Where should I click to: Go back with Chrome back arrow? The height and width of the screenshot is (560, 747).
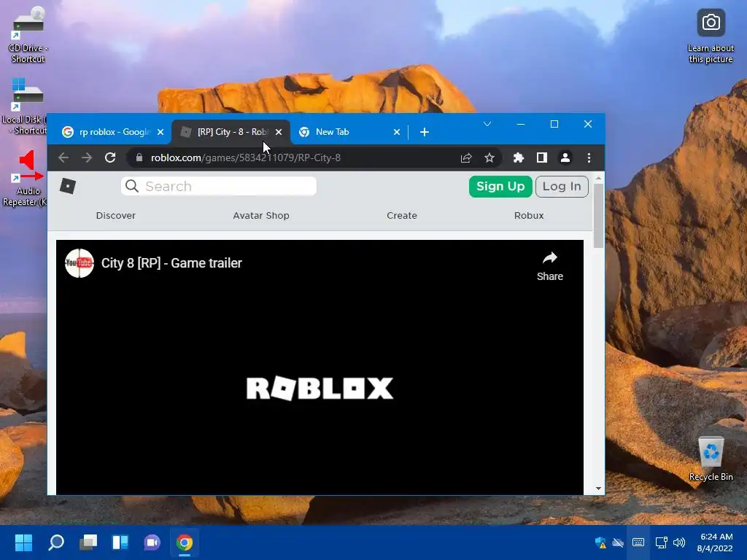[x=63, y=157]
